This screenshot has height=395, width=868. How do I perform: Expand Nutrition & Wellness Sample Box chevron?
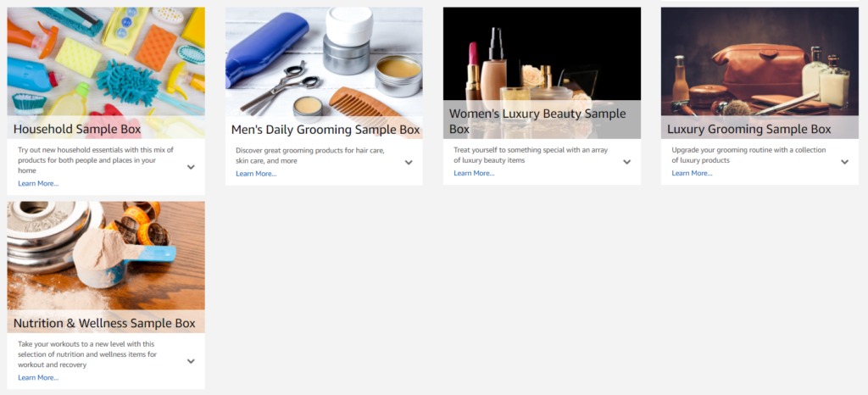(x=191, y=361)
